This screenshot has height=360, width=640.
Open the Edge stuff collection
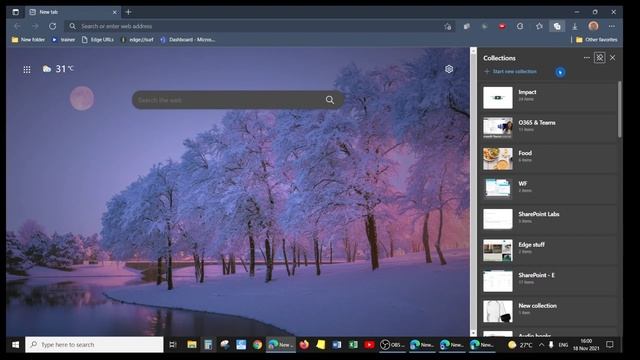coord(549,250)
